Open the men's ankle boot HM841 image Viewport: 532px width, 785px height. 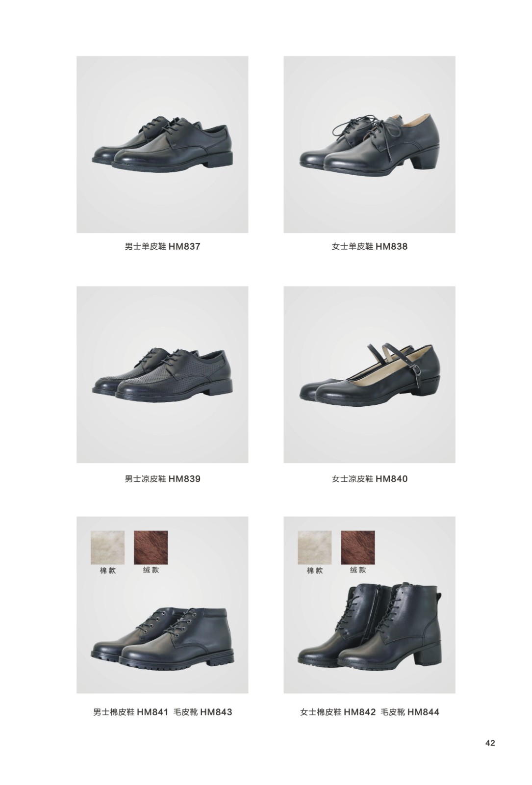point(162,604)
